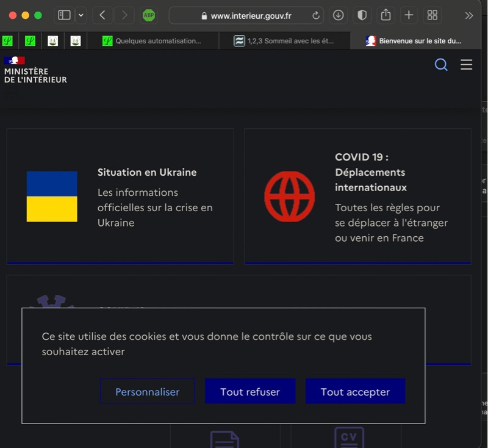Show the tab overview grid
488x448 pixels.
[x=432, y=15]
